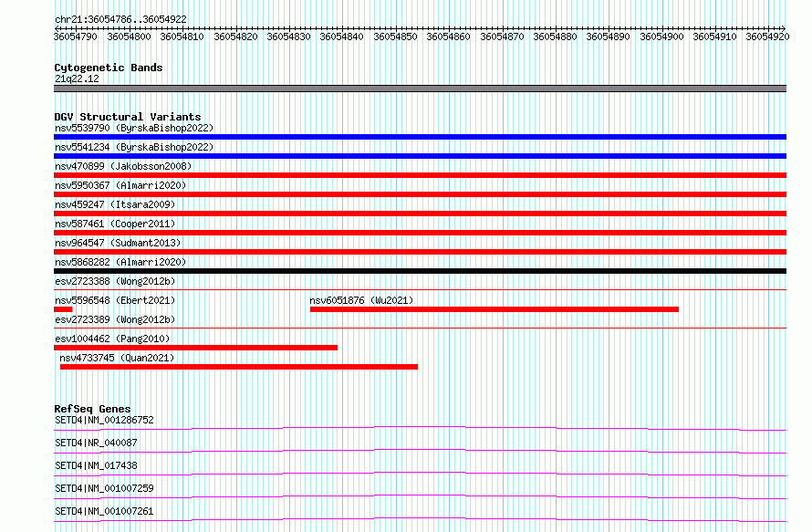Click ruler position 36054880
812x532 pixels.
click(555, 37)
